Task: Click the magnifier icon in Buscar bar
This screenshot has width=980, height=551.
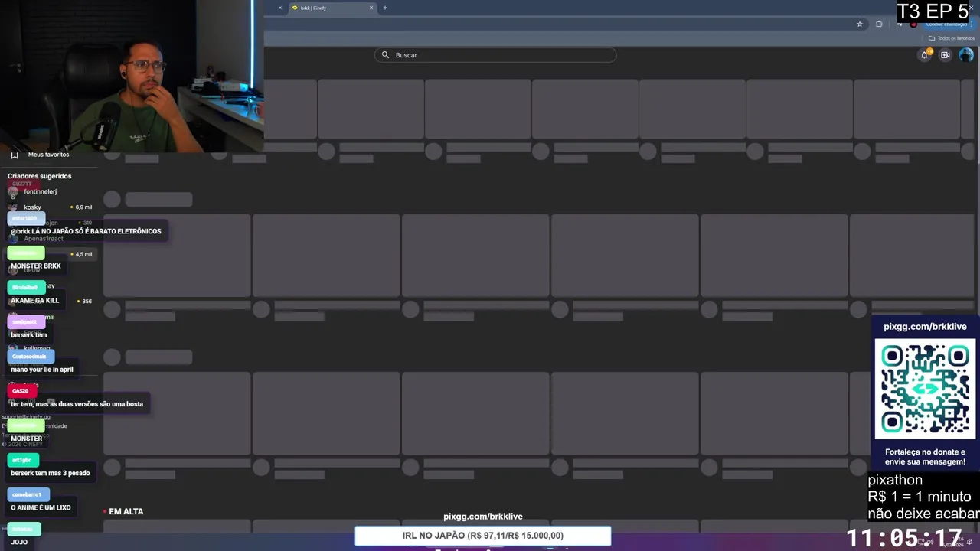Action: click(385, 55)
